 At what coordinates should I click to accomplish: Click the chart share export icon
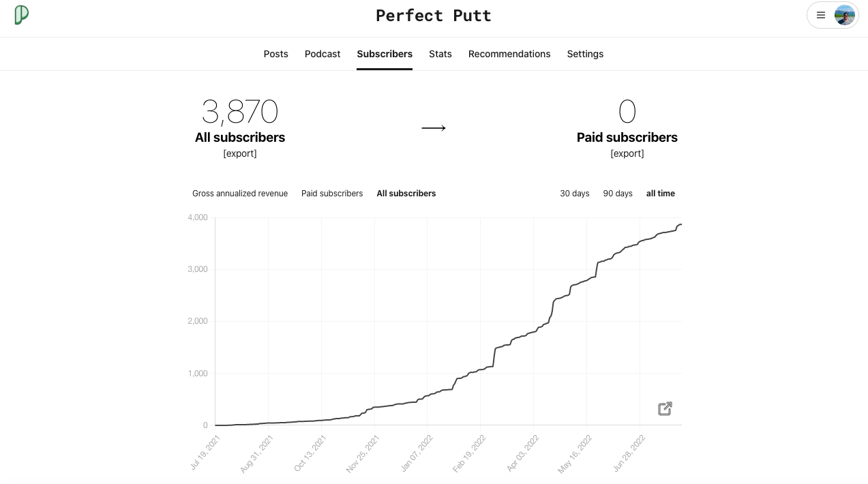[665, 409]
